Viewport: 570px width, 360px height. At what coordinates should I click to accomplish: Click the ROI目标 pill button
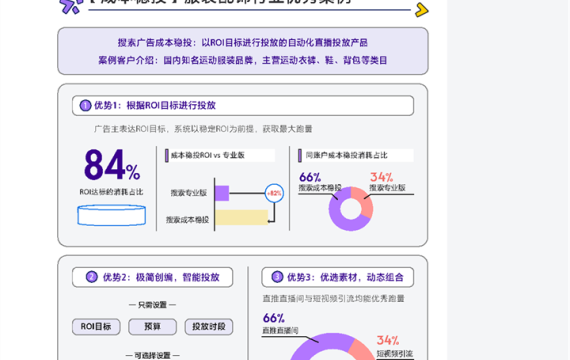click(96, 327)
